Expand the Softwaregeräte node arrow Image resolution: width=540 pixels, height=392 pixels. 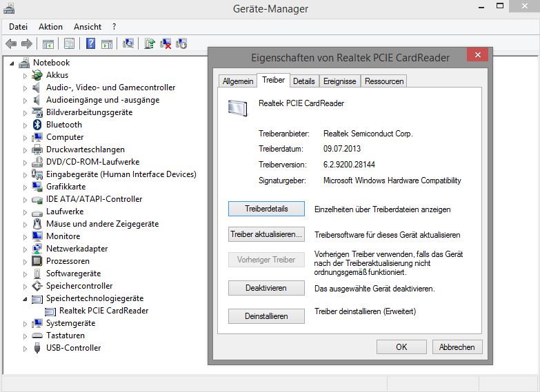coord(25,274)
